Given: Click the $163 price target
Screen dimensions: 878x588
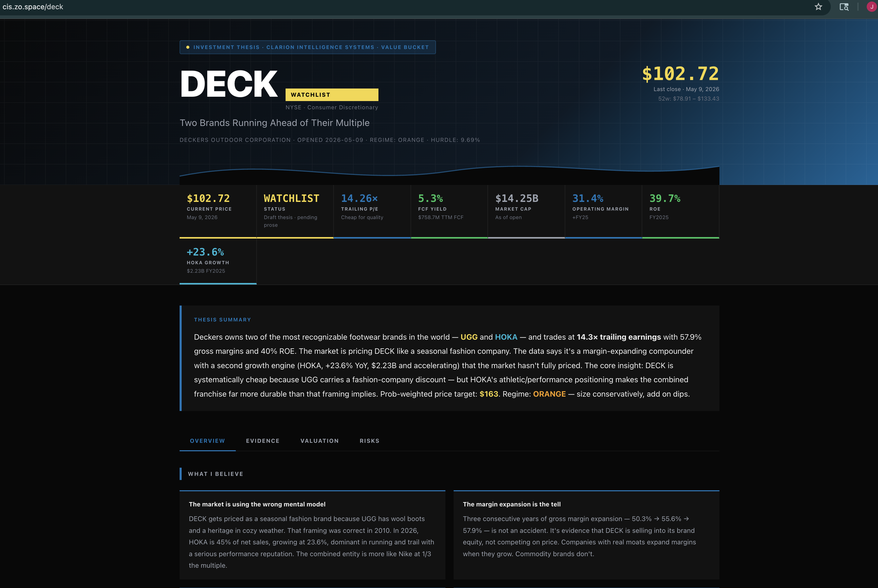Looking at the screenshot, I should [x=489, y=394].
